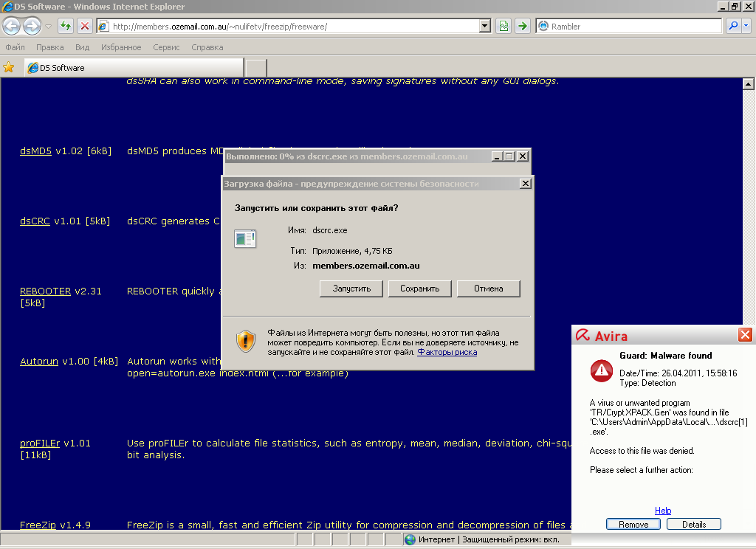The width and height of the screenshot is (756, 549).
Task: Open the Файл menu
Action: 15,47
